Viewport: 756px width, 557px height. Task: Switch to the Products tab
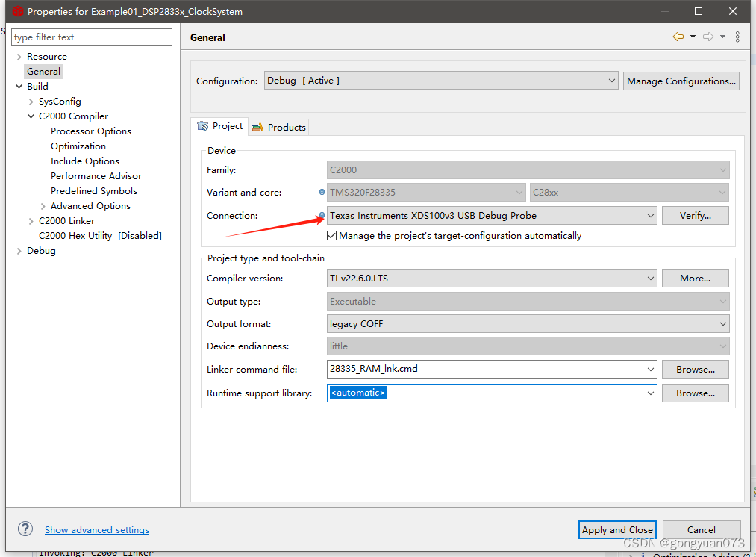tap(278, 128)
